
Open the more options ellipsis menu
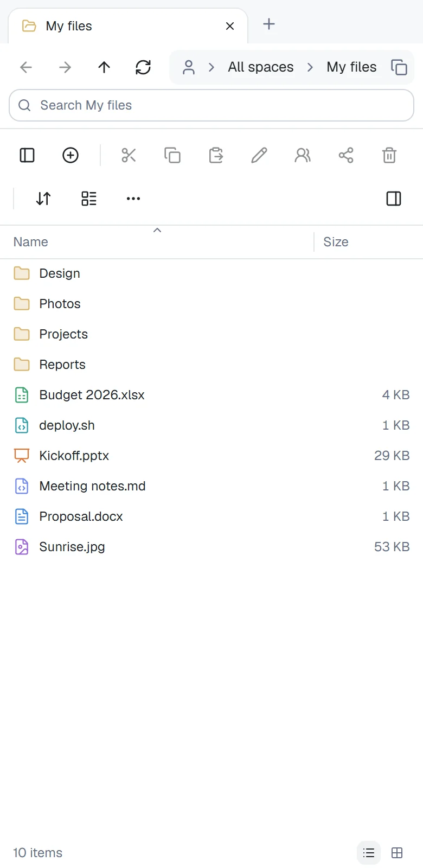(133, 199)
